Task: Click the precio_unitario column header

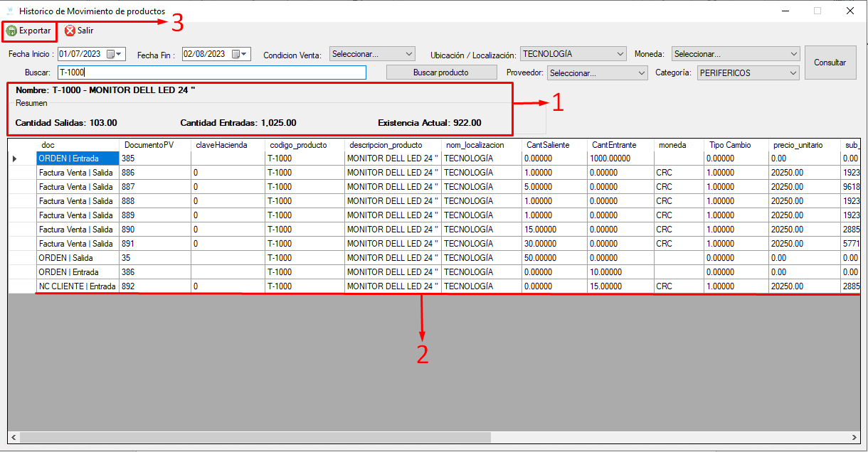Action: [x=804, y=145]
